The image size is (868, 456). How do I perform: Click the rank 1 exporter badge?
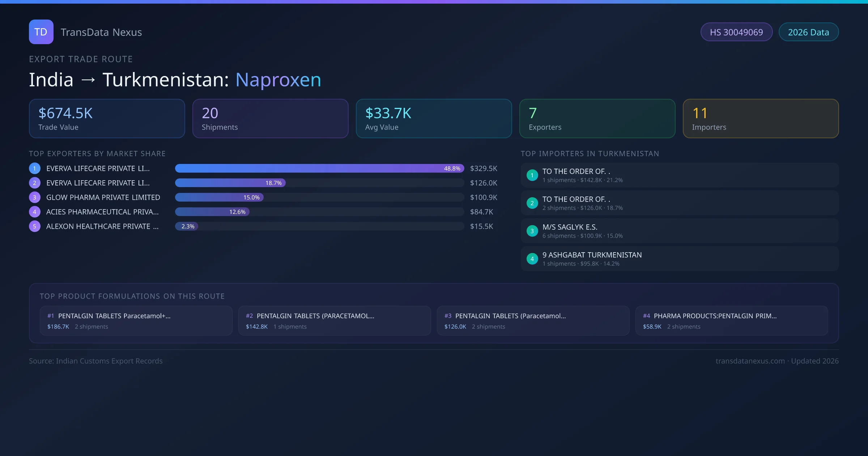tap(34, 168)
